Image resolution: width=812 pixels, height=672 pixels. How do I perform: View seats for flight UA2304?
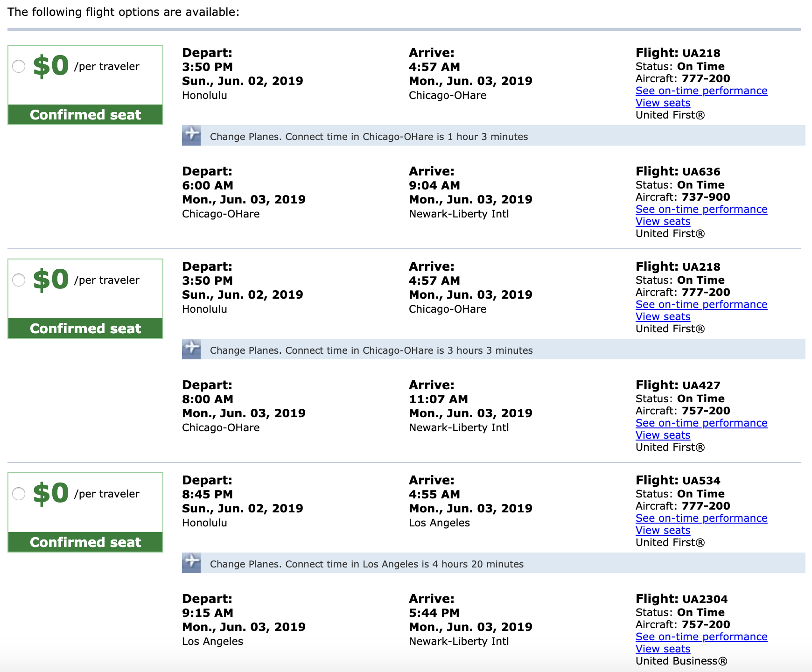663,649
